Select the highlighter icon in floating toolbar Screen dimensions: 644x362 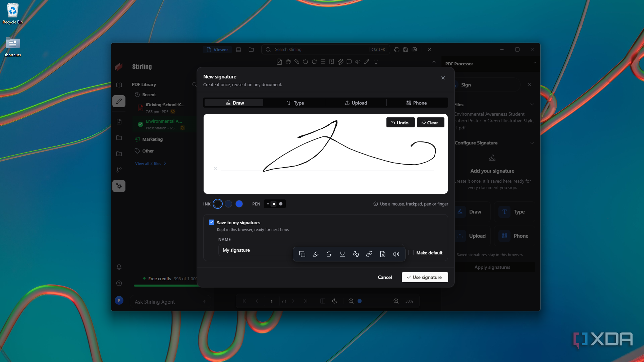tap(316, 254)
